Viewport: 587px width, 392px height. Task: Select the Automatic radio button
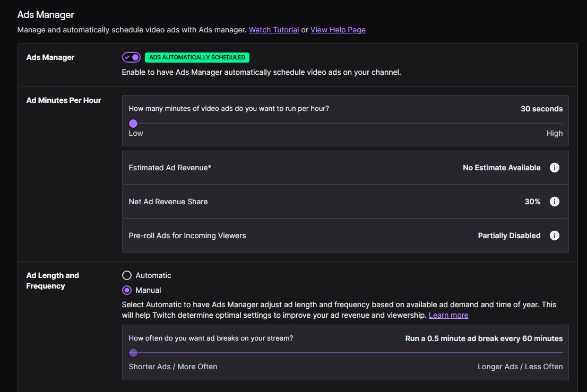click(x=127, y=275)
